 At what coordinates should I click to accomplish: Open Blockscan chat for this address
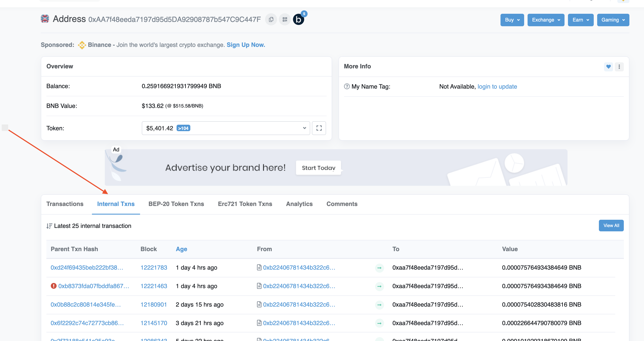tap(299, 19)
